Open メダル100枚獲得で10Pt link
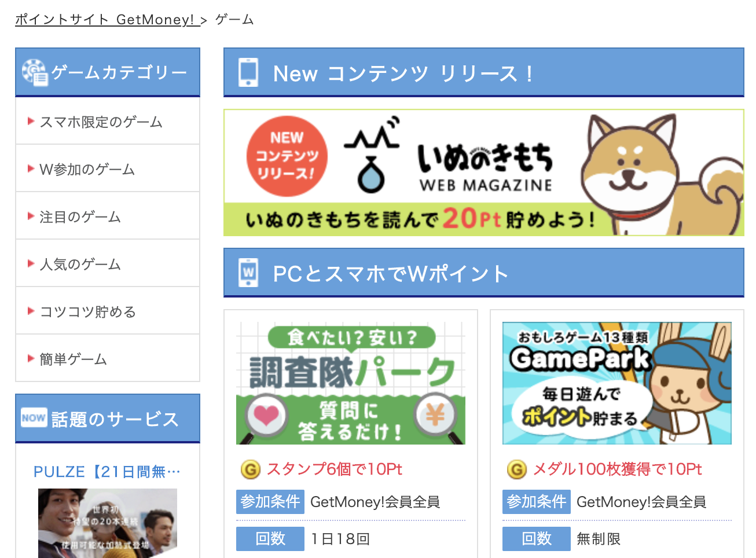 (617, 469)
